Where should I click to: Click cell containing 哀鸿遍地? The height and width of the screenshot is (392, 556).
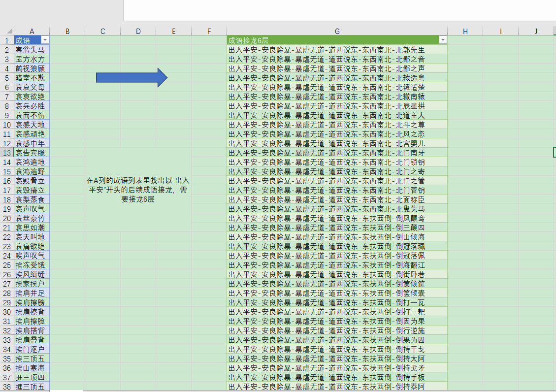pyautogui.click(x=32, y=162)
